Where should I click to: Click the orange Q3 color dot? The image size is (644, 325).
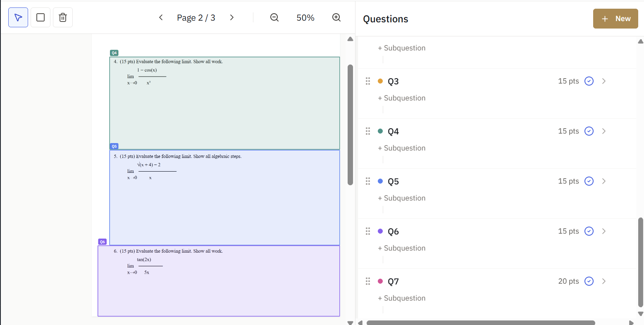click(380, 81)
